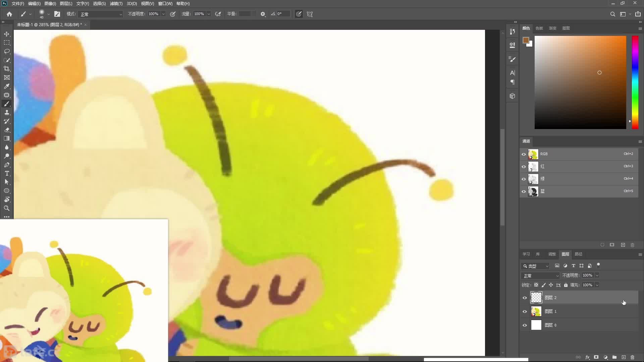This screenshot has width=644, height=362.
Task: Hide layer 图层 0
Action: [525, 325]
